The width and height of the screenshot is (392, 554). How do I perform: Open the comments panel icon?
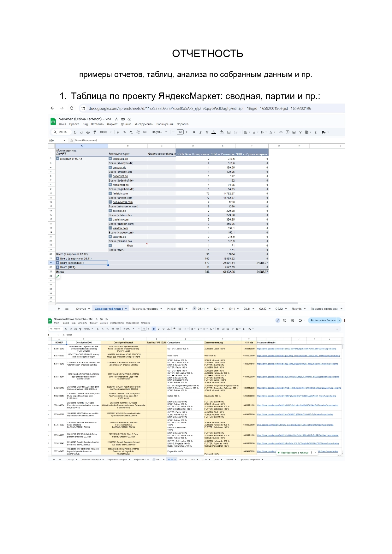[x=292, y=320]
